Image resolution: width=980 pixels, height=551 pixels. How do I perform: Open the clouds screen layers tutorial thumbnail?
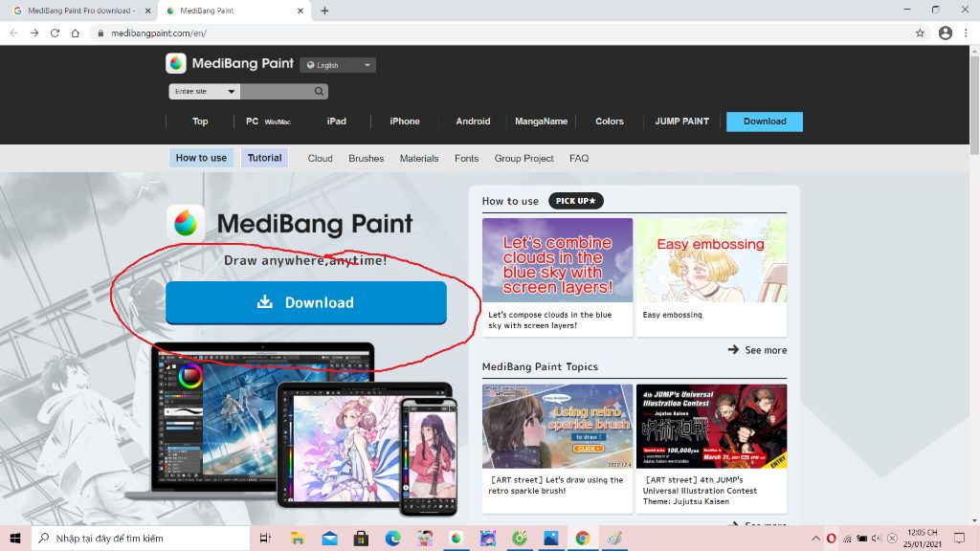(558, 260)
